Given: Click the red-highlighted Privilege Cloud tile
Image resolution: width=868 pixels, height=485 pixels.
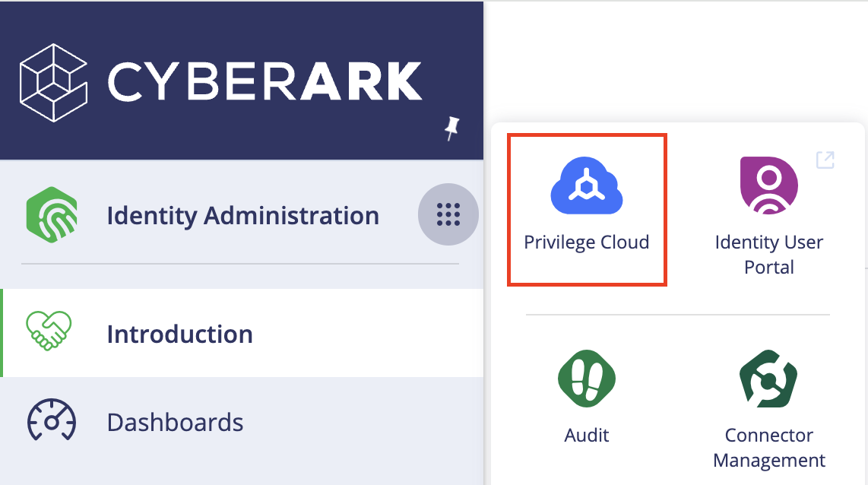Looking at the screenshot, I should [x=586, y=209].
